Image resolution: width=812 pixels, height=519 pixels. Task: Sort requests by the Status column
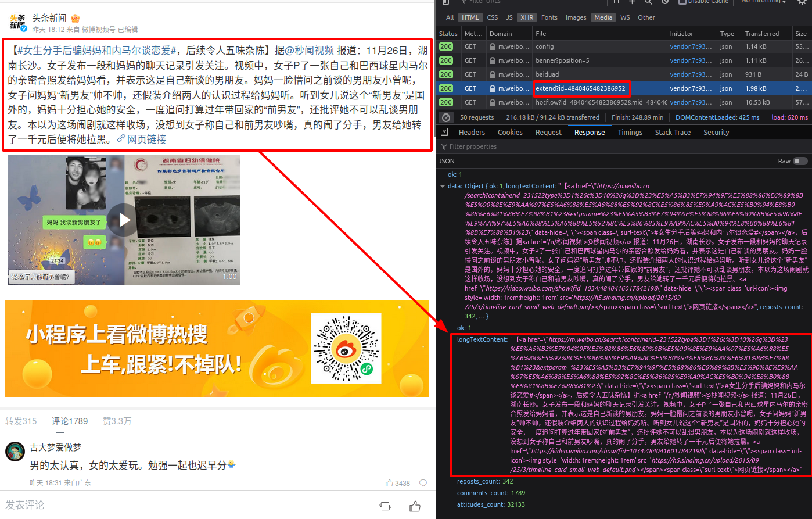pyautogui.click(x=448, y=34)
